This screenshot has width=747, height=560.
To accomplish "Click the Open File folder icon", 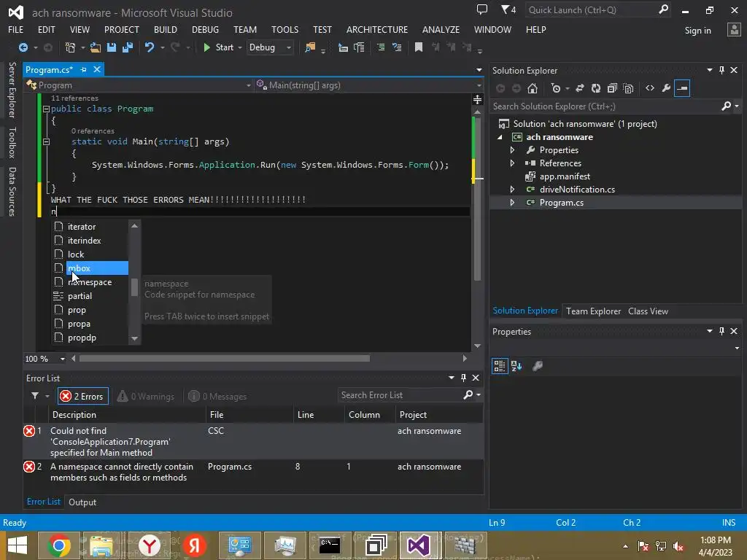I will pos(96,47).
